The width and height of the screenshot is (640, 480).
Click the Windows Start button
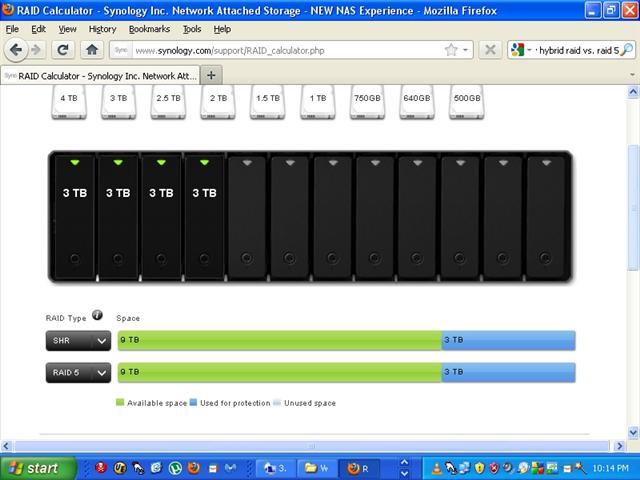coord(38,468)
